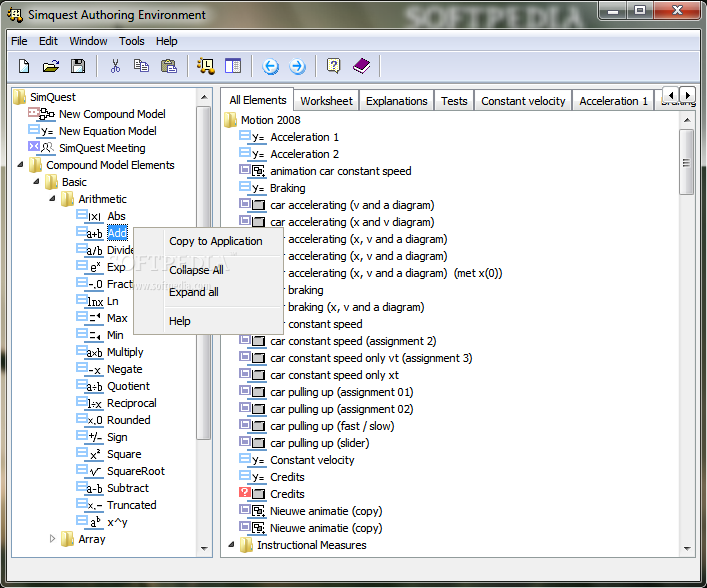The image size is (707, 588).
Task: Select car pulling up (slider) item
Action: [x=320, y=443]
